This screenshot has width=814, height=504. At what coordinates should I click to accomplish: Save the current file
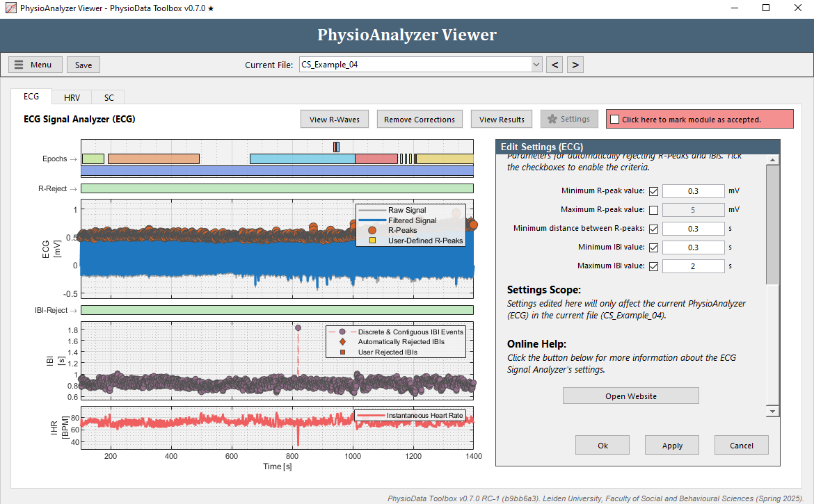(x=83, y=65)
